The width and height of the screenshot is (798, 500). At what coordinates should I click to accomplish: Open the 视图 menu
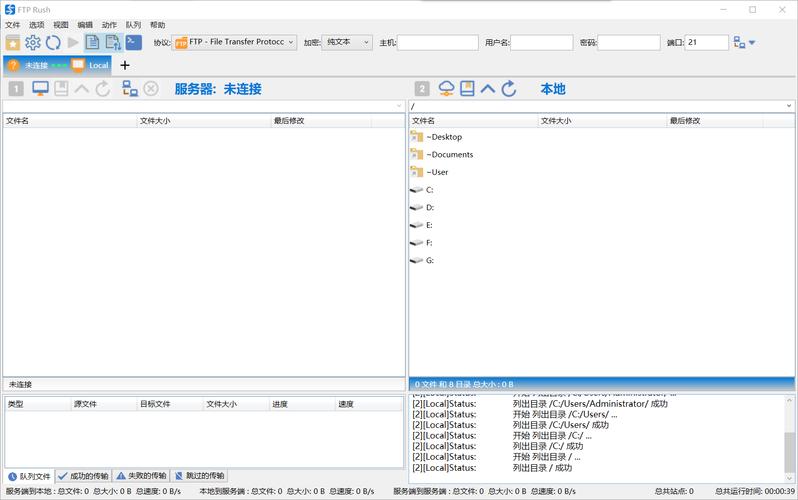[x=61, y=25]
